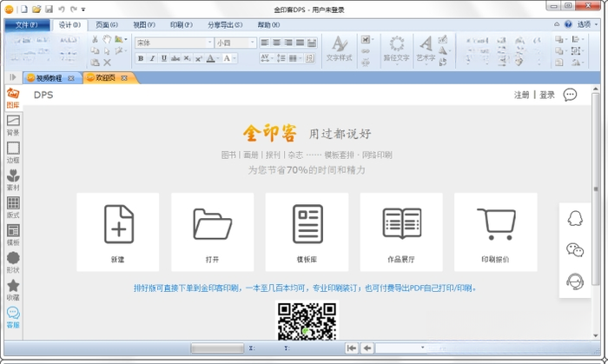This screenshot has width=608, height=364.
Task: Switch to the 页面 page ribbon tab
Action: point(106,25)
